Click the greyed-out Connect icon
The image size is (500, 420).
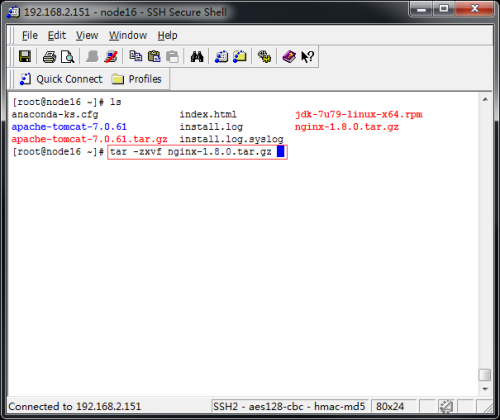[92, 56]
